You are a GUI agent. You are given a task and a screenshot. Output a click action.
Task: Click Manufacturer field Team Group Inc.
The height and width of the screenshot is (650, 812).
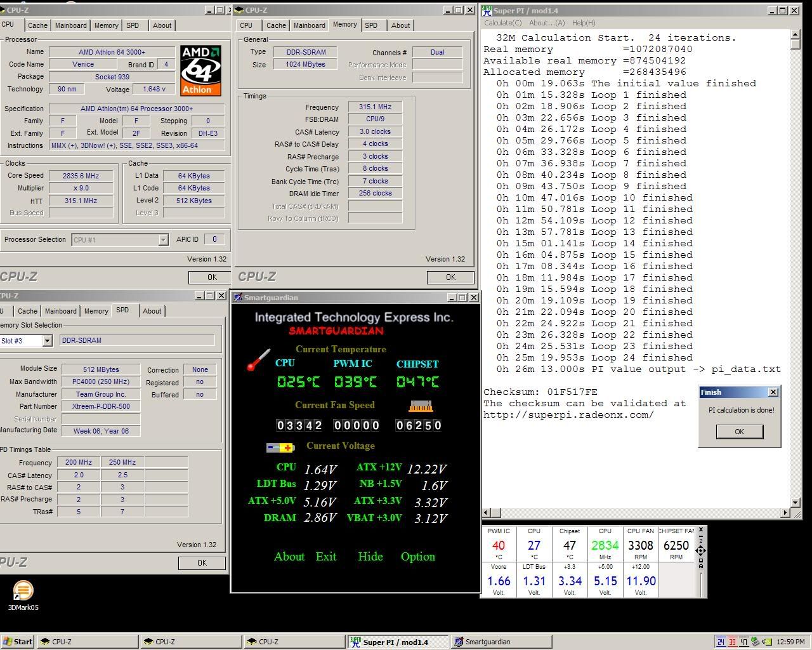pos(100,394)
